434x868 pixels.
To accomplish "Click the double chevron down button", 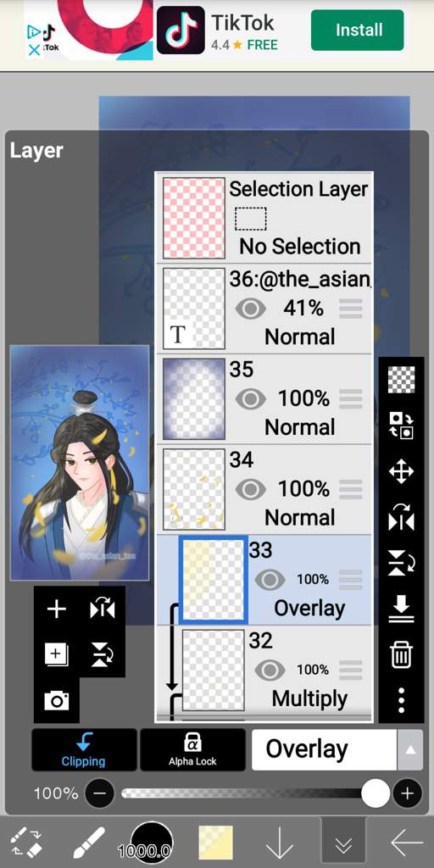I will coord(343,843).
